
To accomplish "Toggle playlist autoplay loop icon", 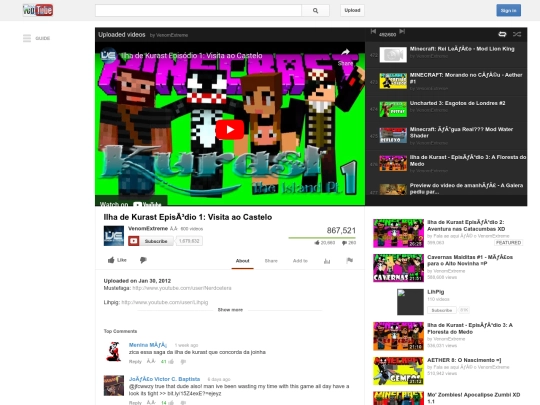I will (x=502, y=34).
